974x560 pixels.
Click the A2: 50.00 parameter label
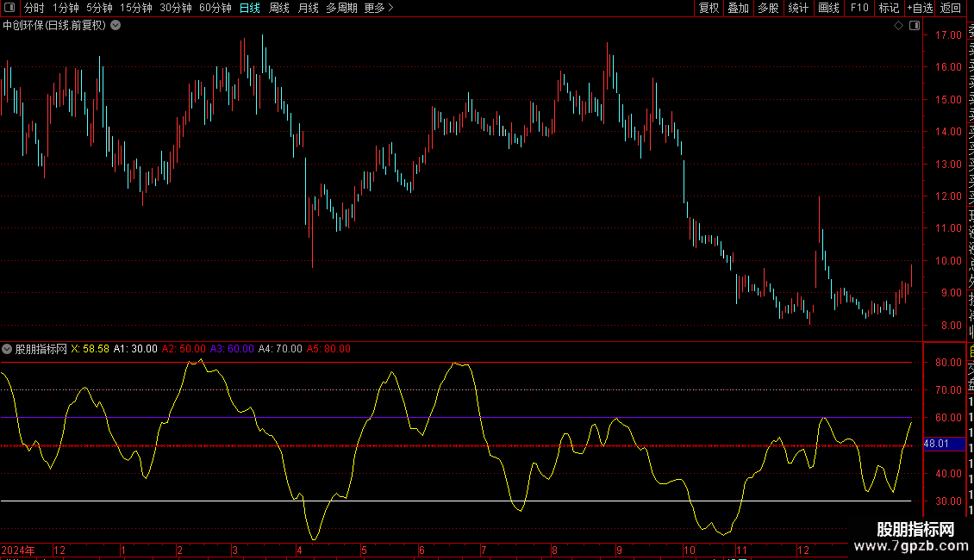184,349
